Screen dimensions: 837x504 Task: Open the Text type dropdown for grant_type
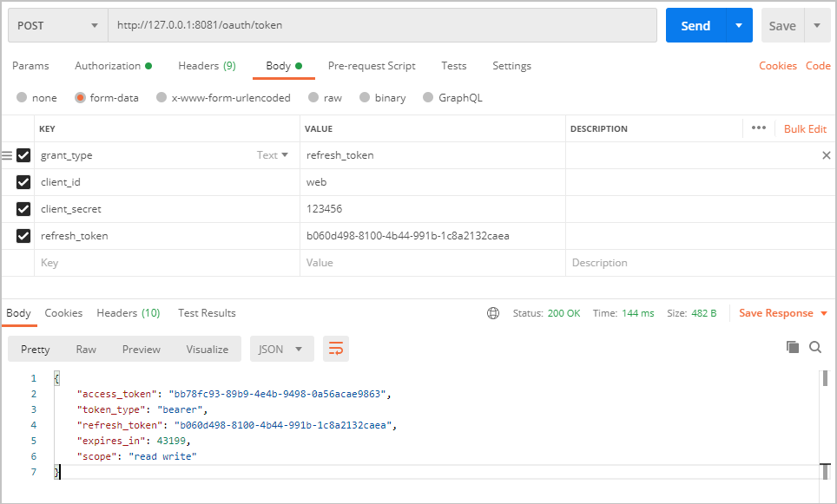273,155
